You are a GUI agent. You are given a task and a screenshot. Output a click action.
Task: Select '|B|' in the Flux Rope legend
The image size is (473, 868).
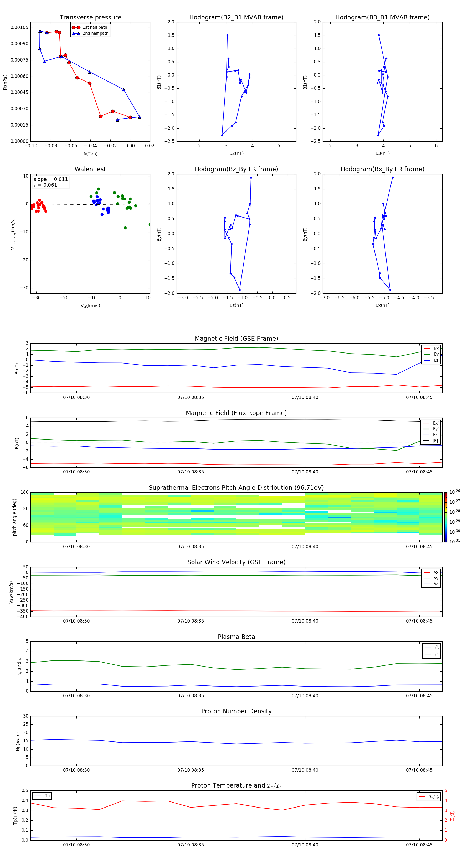pos(431,441)
